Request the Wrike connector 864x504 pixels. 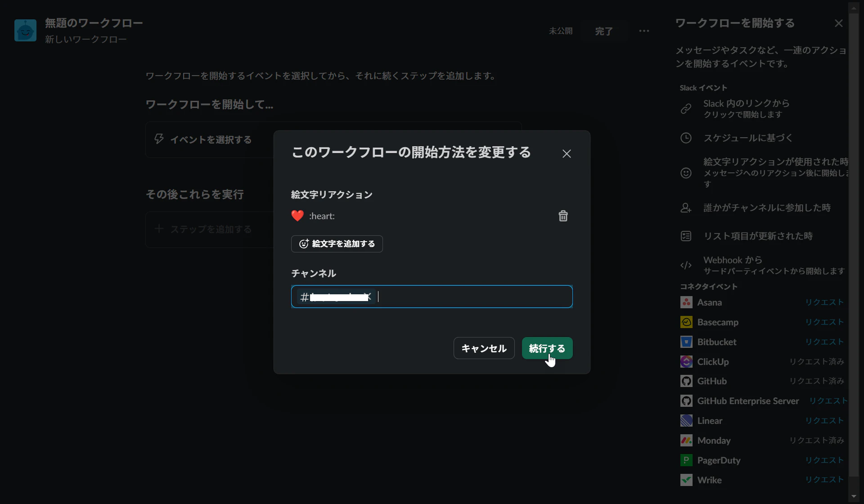click(x=824, y=480)
